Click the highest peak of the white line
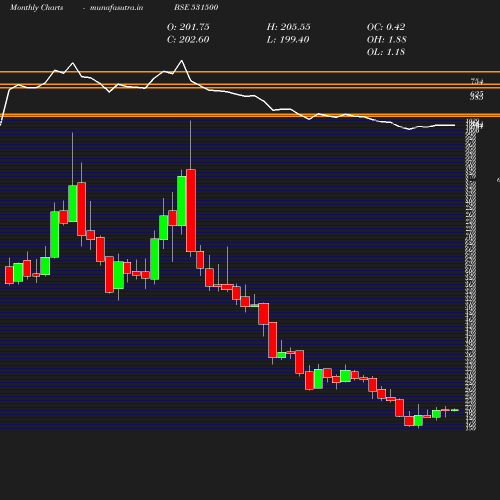 (182, 61)
